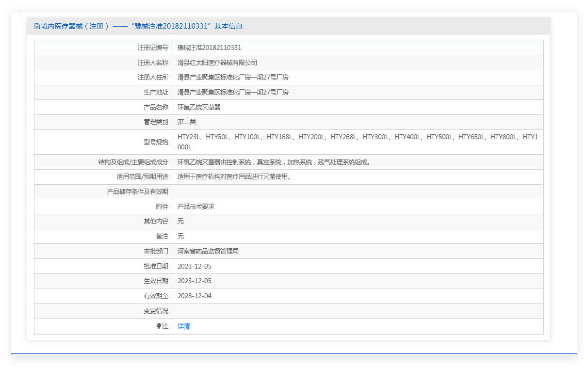This screenshot has width=588, height=367.
Task: Click the 产品储存条件及有效期 label
Action: tap(137, 191)
